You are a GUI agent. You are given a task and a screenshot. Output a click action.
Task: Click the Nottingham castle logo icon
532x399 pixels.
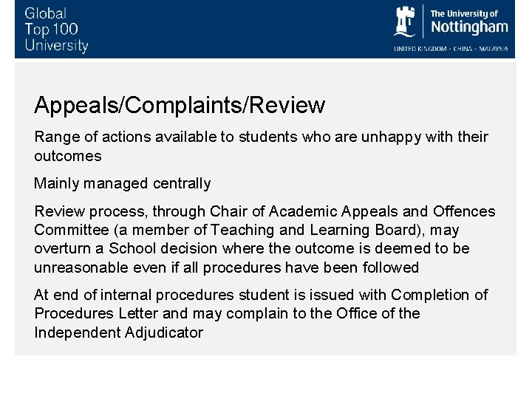click(406, 21)
